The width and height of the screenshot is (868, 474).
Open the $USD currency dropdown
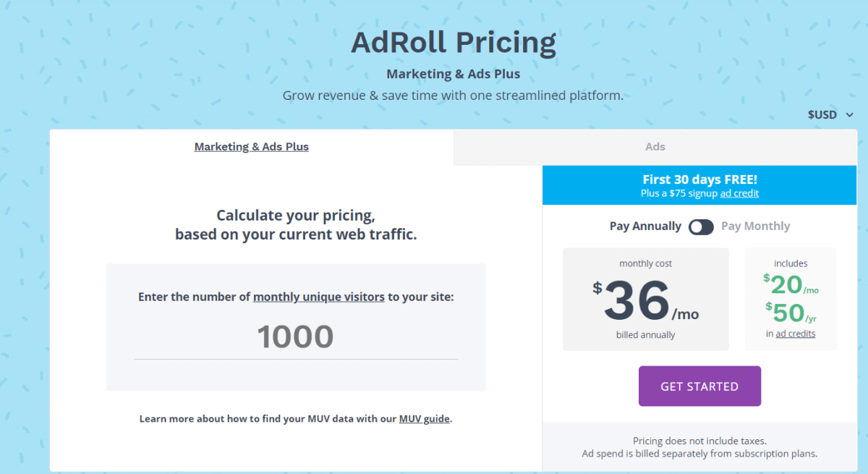point(822,114)
